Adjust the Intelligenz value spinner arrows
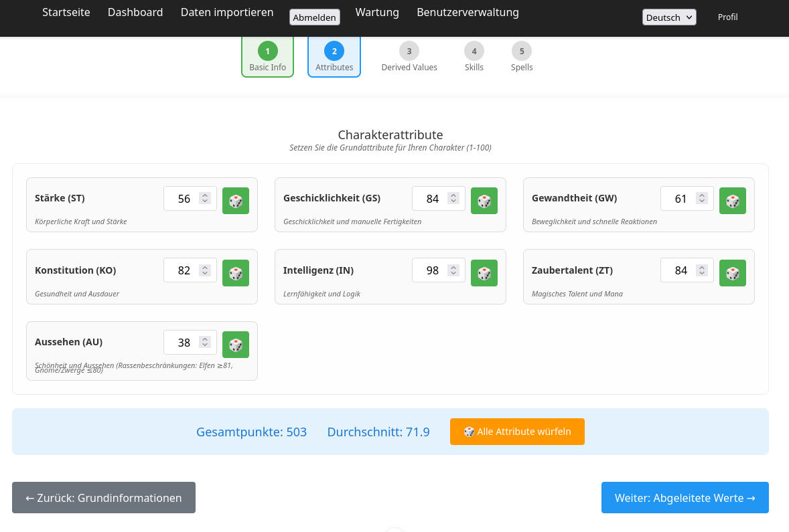The height and width of the screenshot is (532, 789). (453, 270)
